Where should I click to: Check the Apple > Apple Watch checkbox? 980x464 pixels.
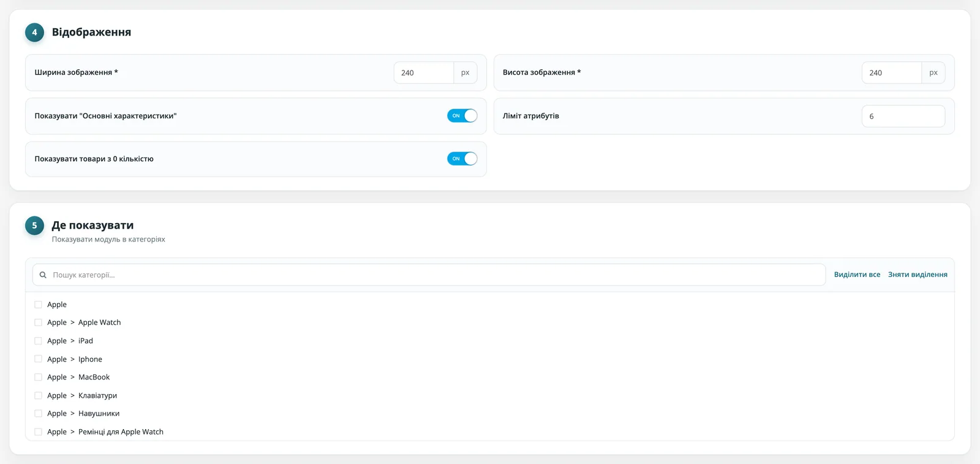click(38, 322)
